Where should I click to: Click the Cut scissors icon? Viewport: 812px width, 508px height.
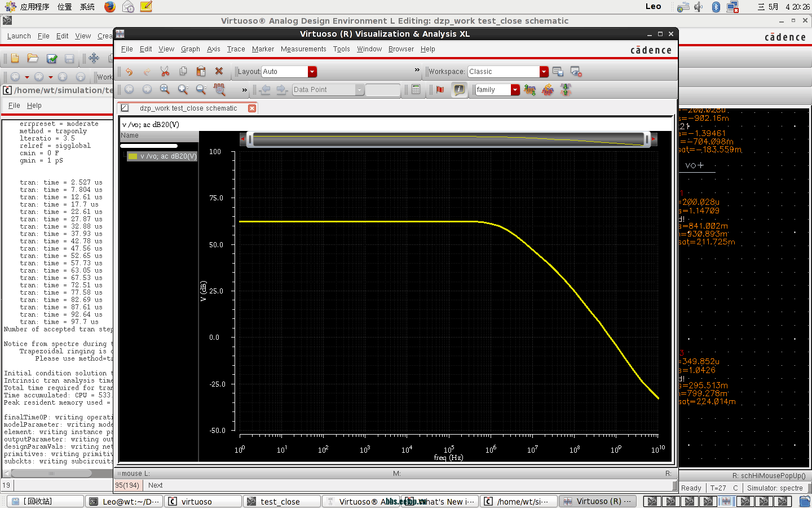coord(165,72)
